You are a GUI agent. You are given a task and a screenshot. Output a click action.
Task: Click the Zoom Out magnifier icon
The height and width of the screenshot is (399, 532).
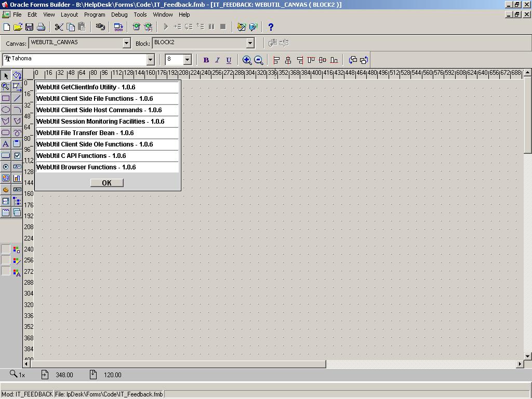[x=259, y=60]
